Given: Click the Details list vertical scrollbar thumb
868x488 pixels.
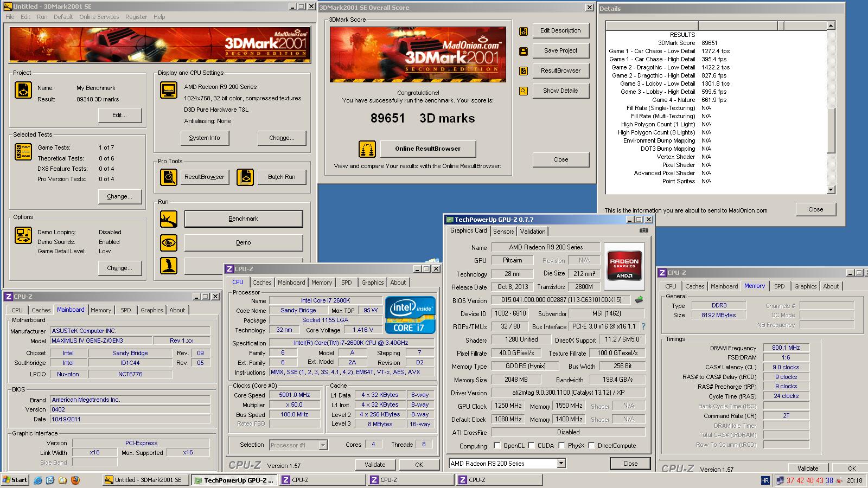Looking at the screenshot, I should 831,131.
